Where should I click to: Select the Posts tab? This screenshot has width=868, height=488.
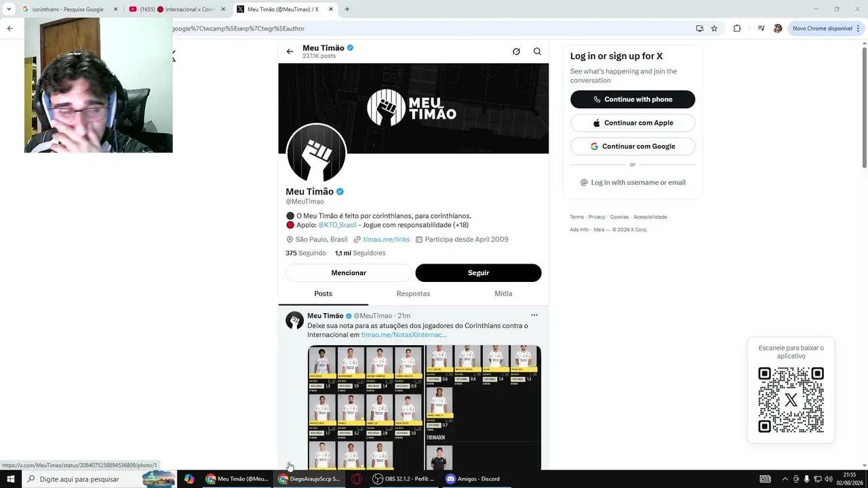(x=323, y=293)
